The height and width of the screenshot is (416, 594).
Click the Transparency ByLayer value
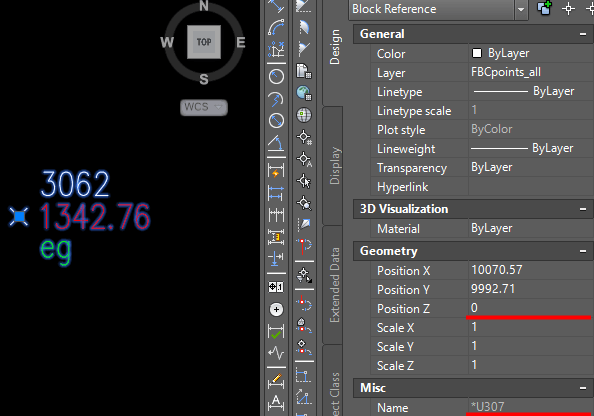[x=491, y=167]
